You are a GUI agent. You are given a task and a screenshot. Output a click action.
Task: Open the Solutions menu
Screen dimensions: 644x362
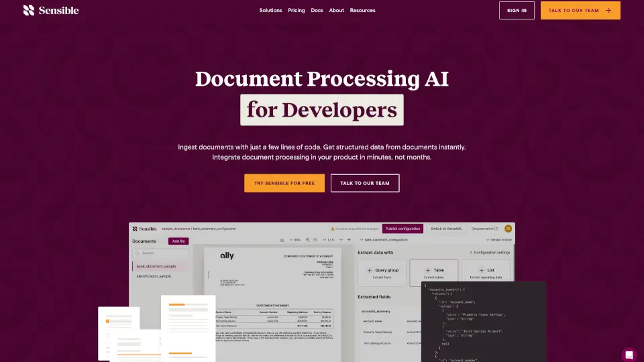pos(270,10)
